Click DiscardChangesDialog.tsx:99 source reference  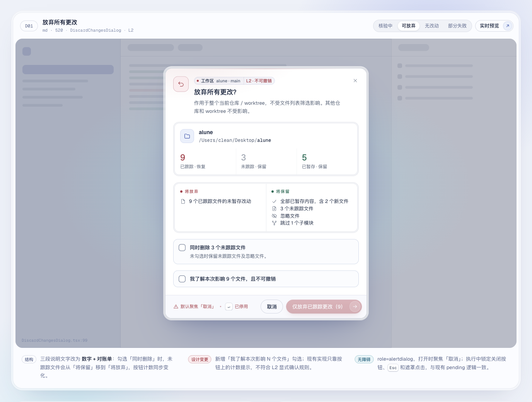pyautogui.click(x=55, y=341)
